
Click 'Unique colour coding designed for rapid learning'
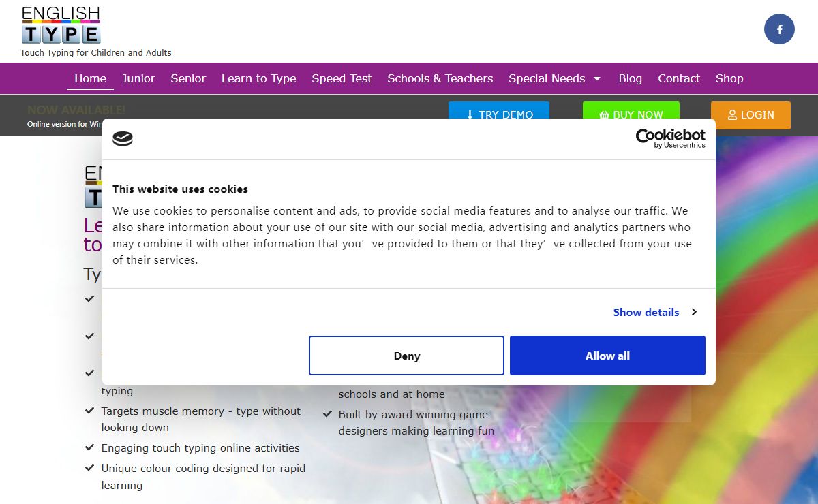tap(203, 477)
